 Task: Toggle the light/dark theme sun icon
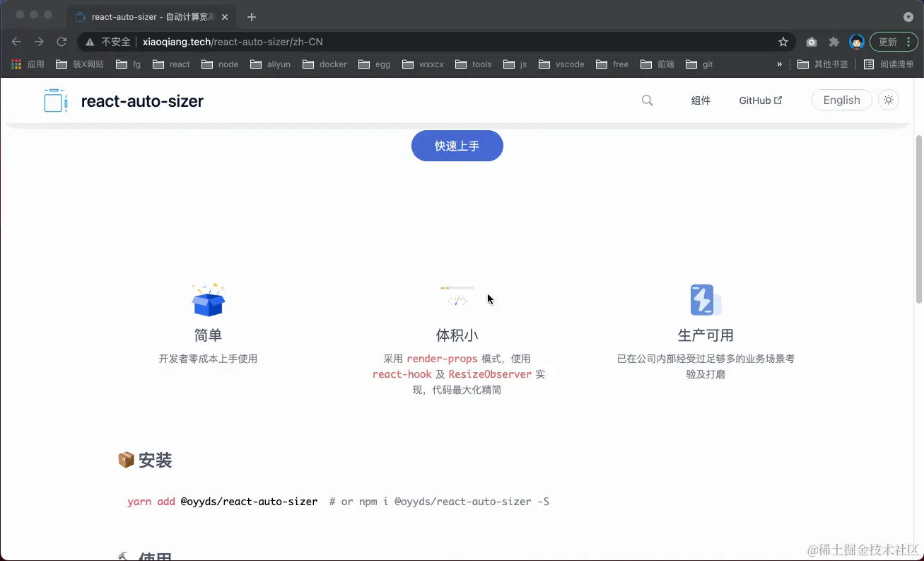click(889, 100)
